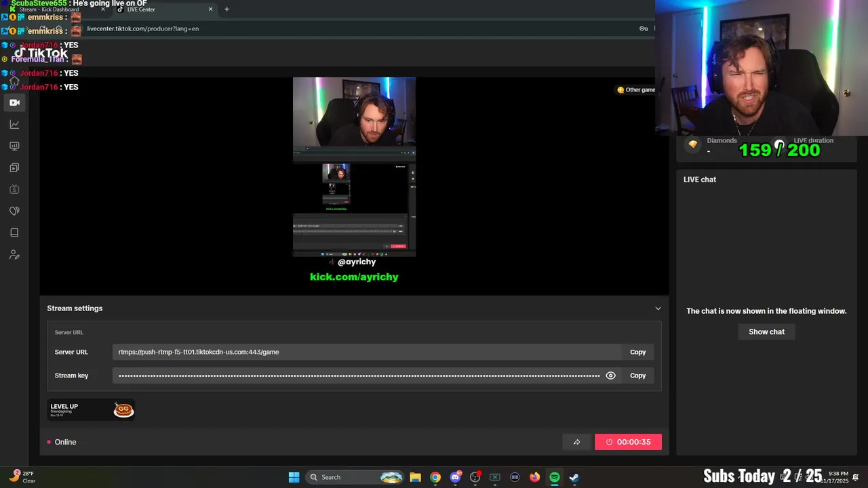Open the leaf-shaped sidebar icon

14,211
